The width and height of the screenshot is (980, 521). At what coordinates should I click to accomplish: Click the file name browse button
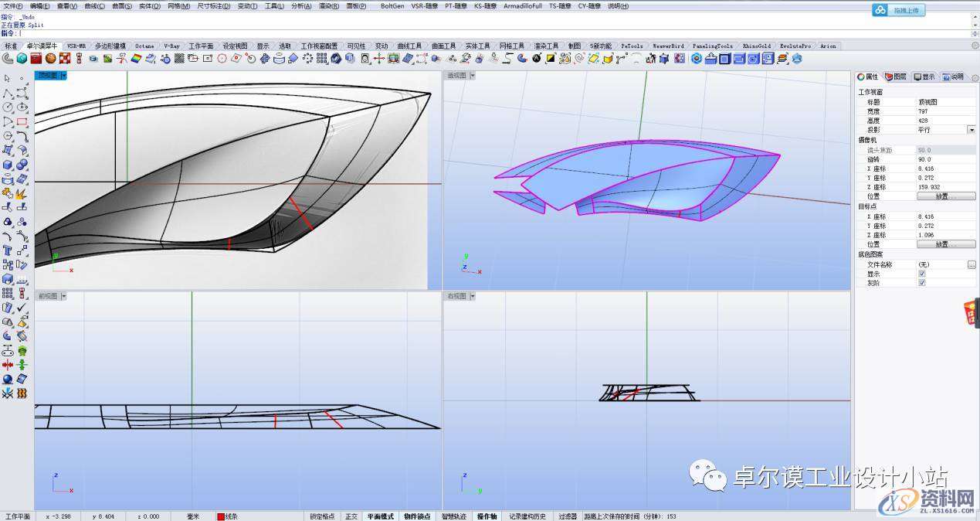[x=972, y=264]
